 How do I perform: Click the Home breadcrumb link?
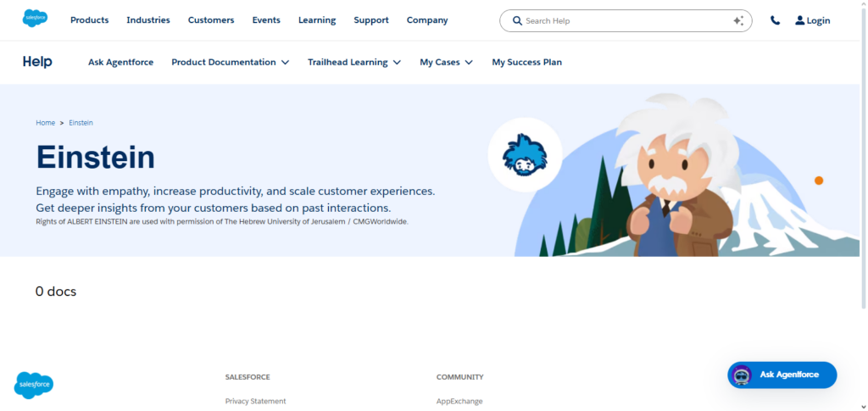46,123
